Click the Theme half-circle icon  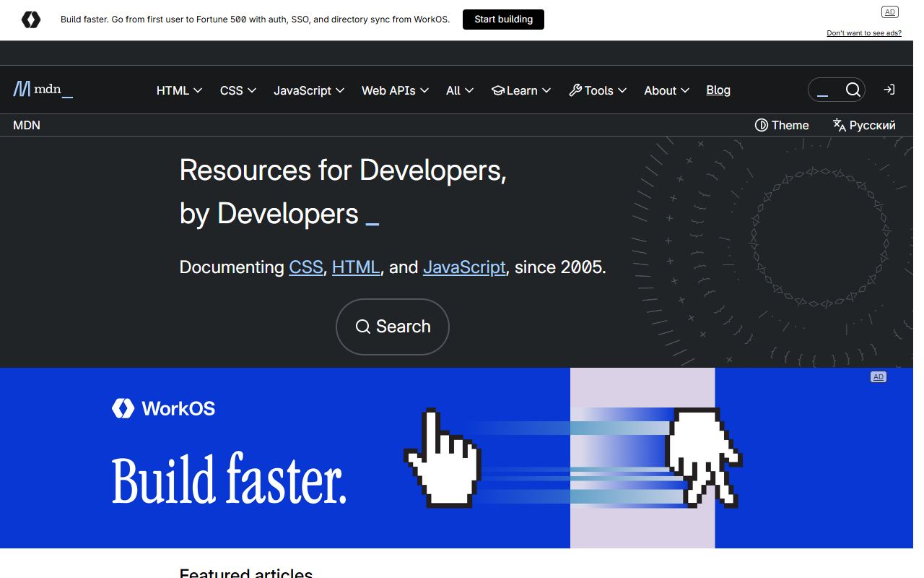761,125
